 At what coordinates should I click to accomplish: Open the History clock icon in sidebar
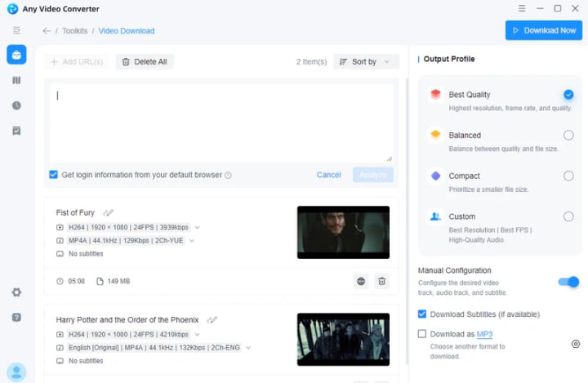pyautogui.click(x=16, y=105)
